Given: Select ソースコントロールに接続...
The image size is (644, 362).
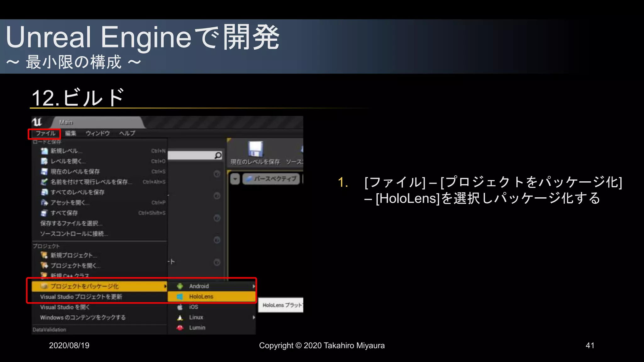Looking at the screenshot, I should pos(99,234).
